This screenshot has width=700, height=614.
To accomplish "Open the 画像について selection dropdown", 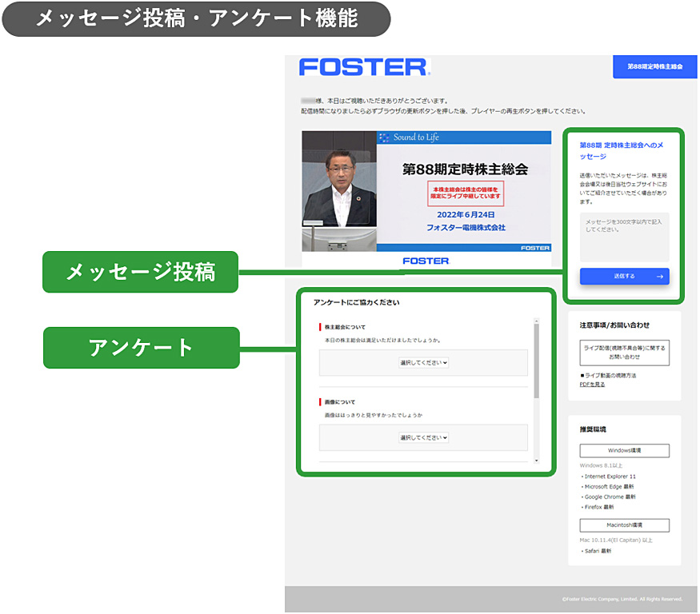I will point(423,438).
